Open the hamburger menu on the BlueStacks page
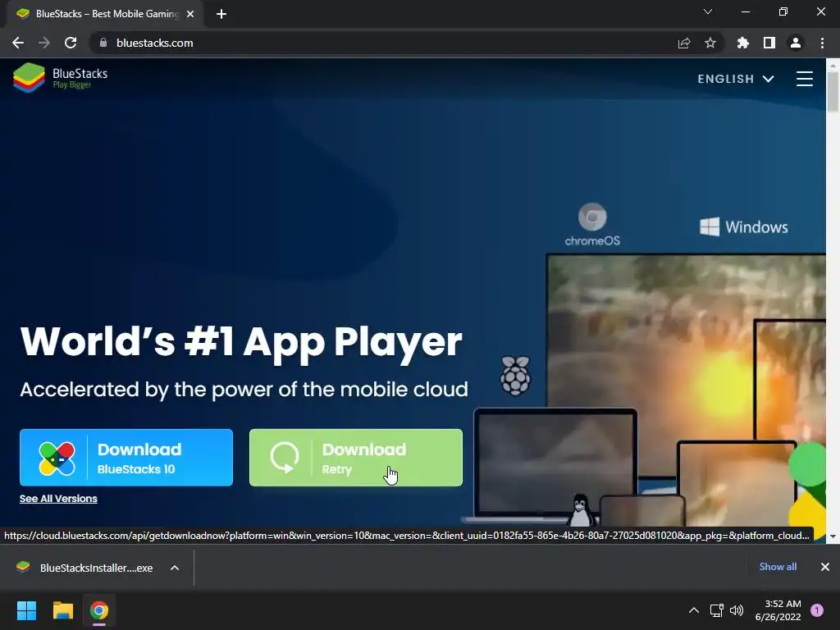840x630 pixels. [x=804, y=79]
